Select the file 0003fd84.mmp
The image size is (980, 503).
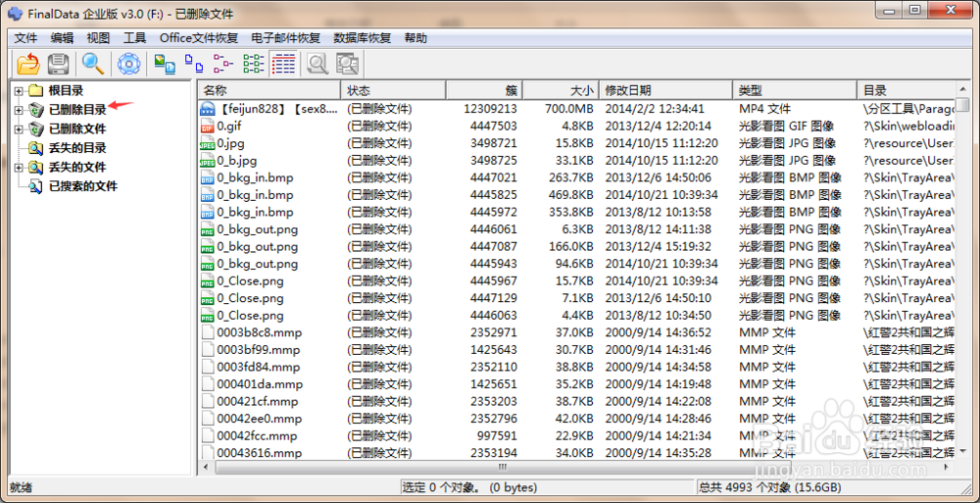(258, 367)
